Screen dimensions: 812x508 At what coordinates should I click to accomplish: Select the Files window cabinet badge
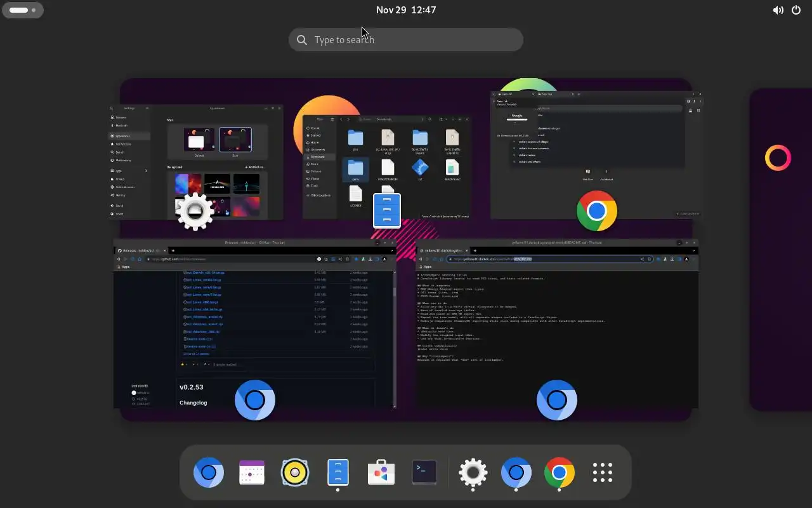pyautogui.click(x=387, y=211)
